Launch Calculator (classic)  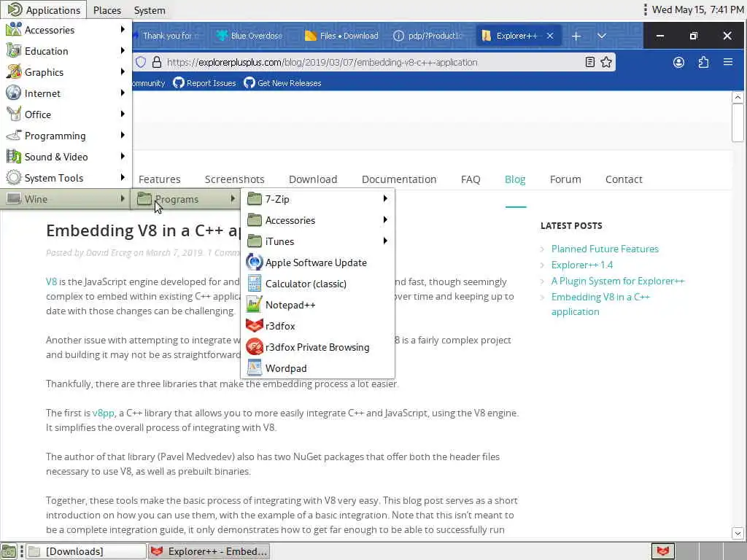click(x=318, y=284)
